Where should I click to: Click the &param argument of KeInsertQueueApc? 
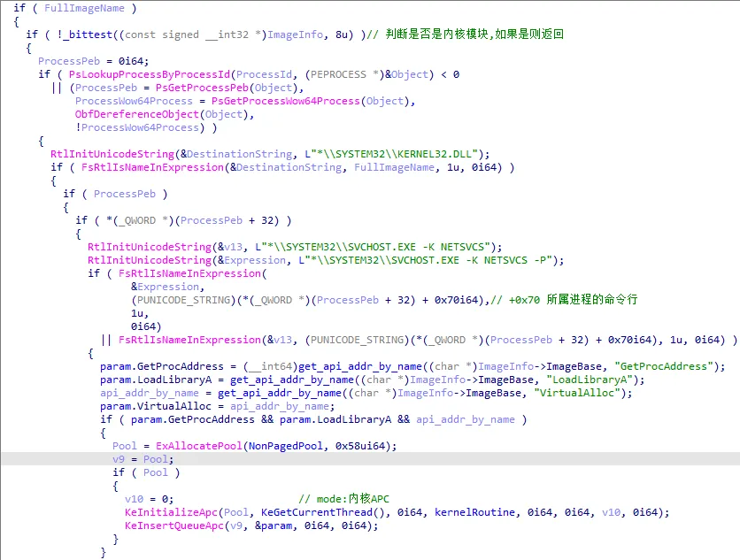point(274,525)
